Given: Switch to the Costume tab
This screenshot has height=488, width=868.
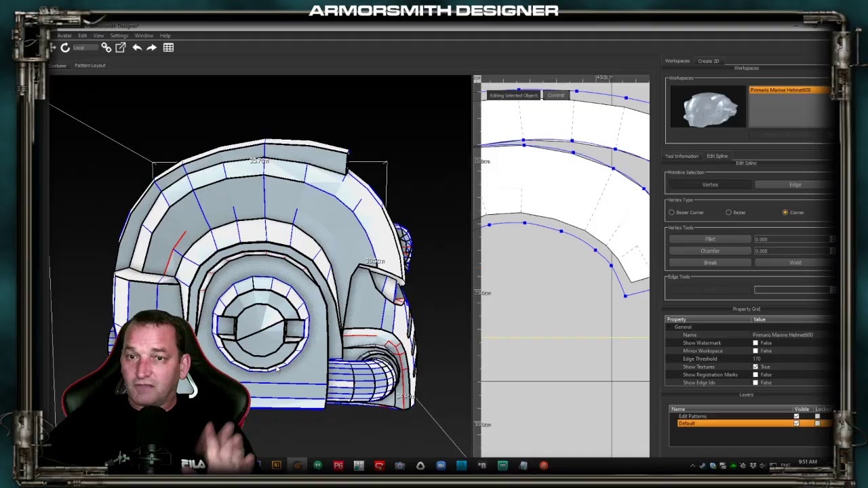Looking at the screenshot, I should click(x=57, y=66).
